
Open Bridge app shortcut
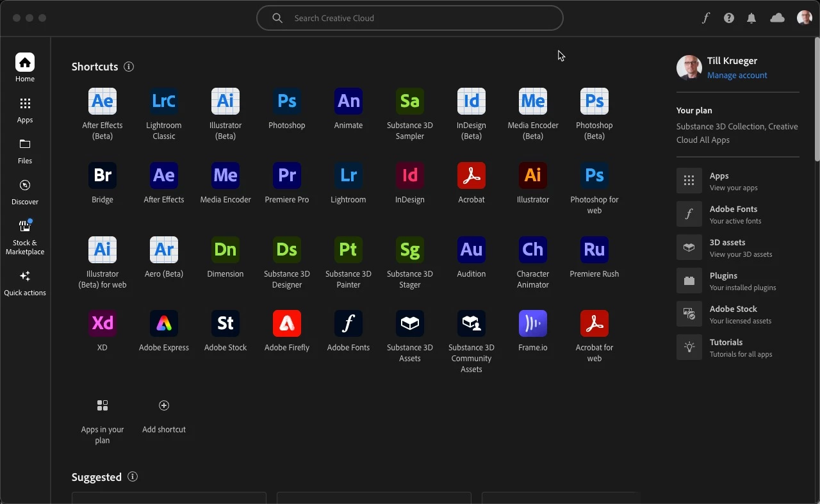coord(102,175)
